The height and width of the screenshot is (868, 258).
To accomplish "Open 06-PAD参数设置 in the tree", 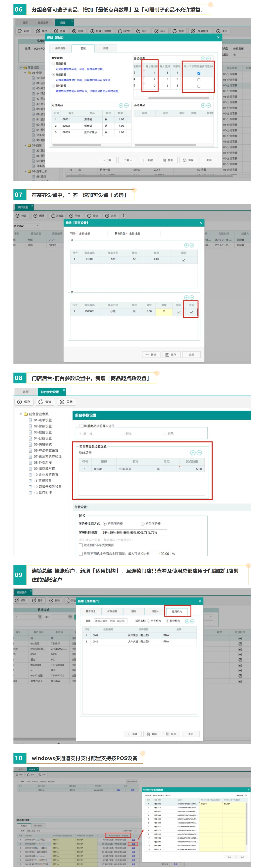I will click(46, 451).
